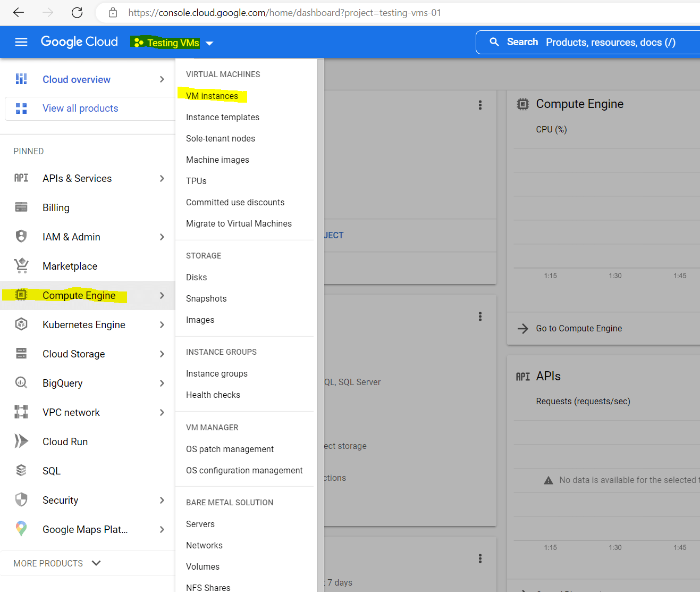Click the site lock icon in address bar

pos(113,12)
